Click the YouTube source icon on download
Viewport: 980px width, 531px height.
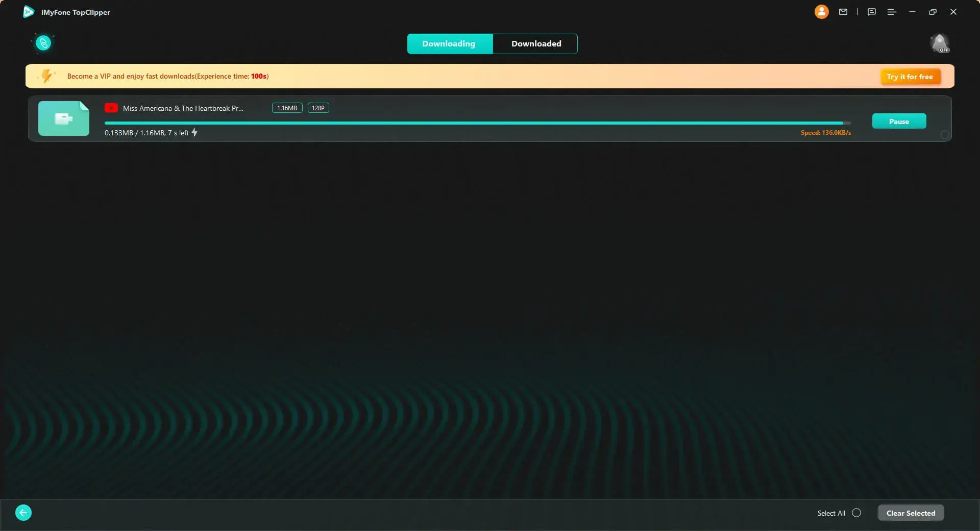click(111, 108)
